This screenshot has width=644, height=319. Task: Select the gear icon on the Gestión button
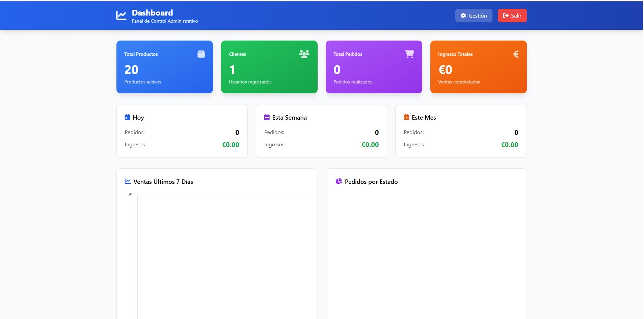pyautogui.click(x=463, y=15)
